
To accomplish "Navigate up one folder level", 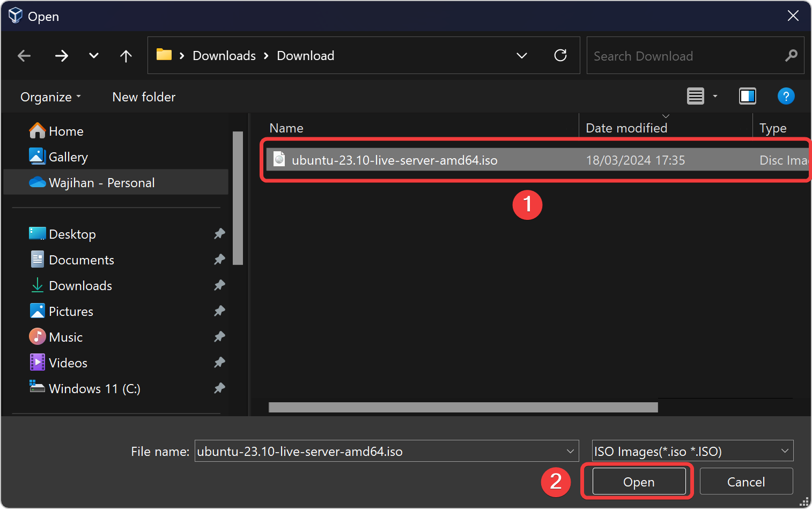I will tap(126, 56).
